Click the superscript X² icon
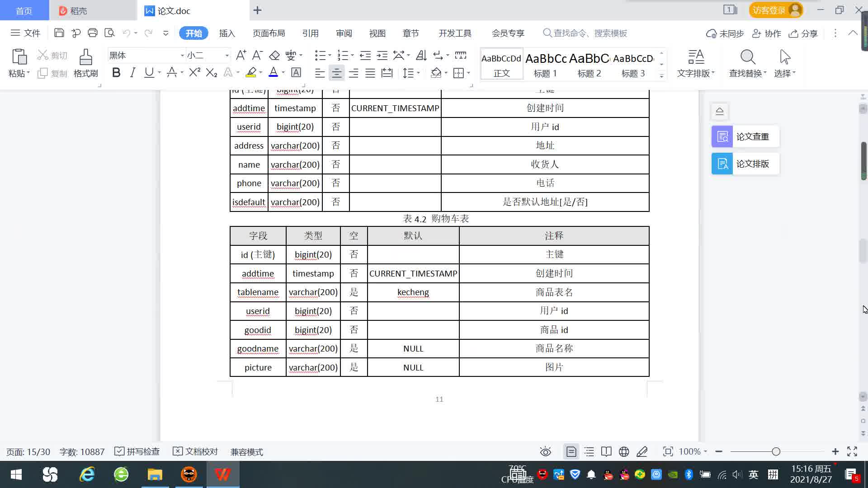The height and width of the screenshot is (488, 868). [194, 73]
